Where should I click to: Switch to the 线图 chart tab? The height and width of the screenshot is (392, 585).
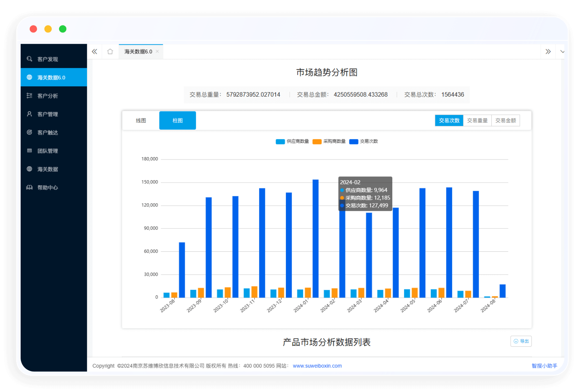coord(141,121)
